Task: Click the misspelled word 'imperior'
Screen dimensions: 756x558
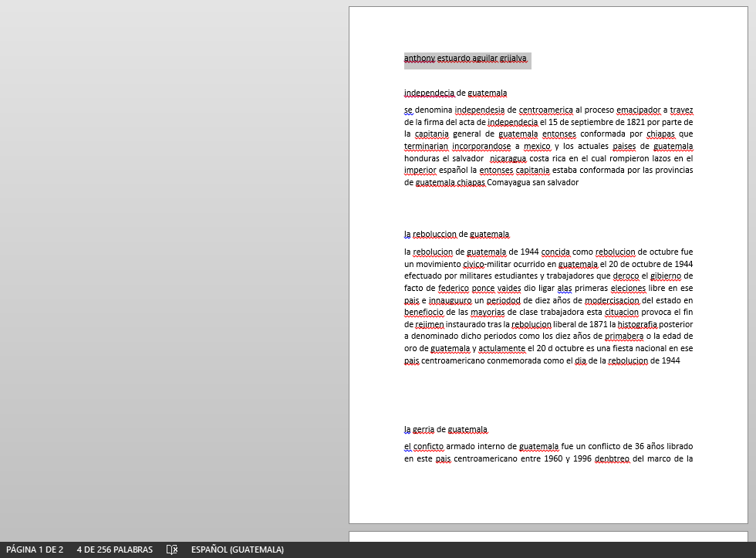Action: point(420,171)
